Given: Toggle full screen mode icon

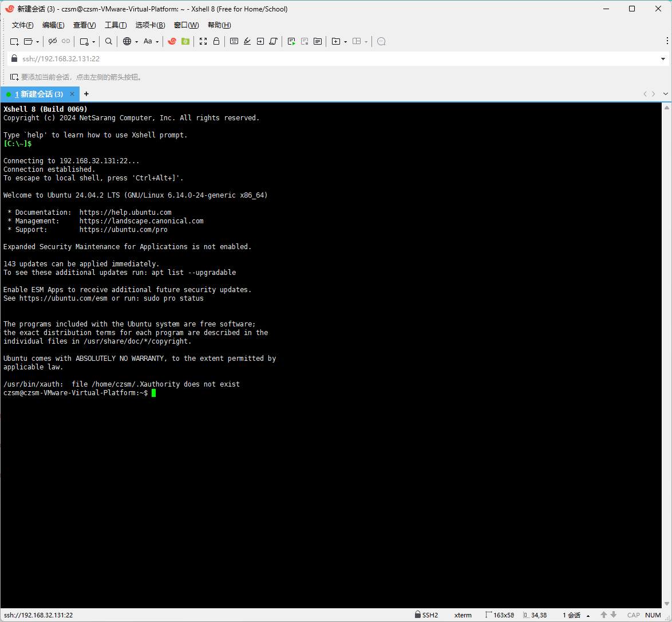Looking at the screenshot, I should 203,41.
